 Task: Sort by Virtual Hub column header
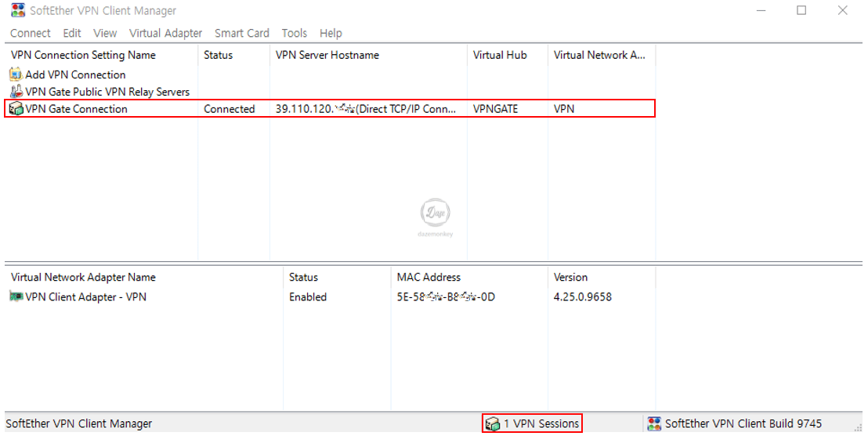[508, 55]
